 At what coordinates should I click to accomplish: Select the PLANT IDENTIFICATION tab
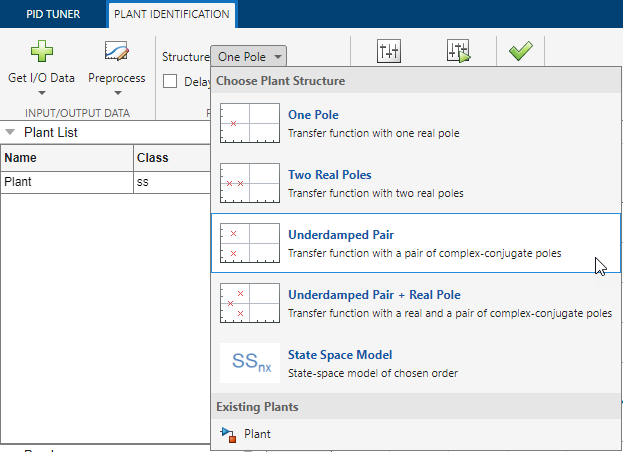tap(171, 14)
